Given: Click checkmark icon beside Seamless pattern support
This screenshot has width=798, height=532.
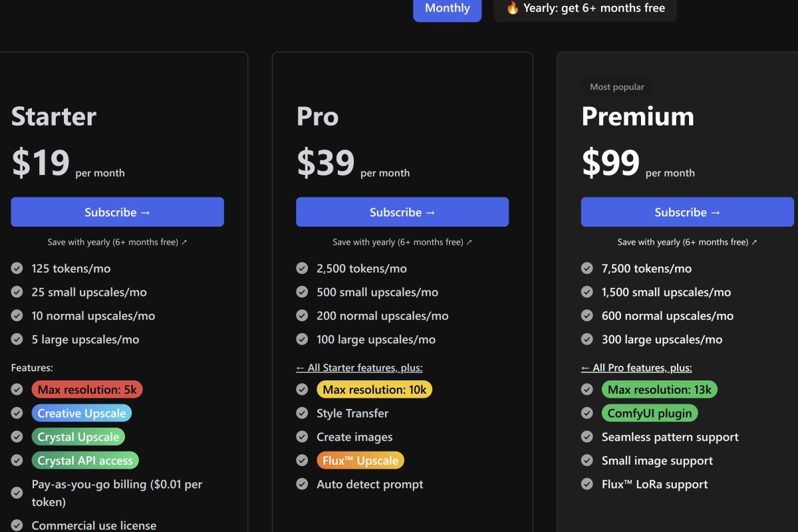Looking at the screenshot, I should [x=587, y=437].
